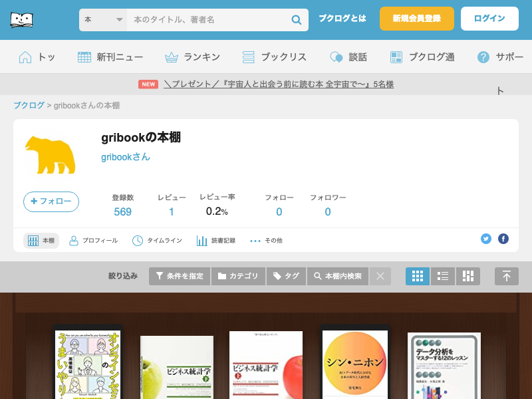Screen dimensions: 532x399
Task: Select the 本棚 tab
Action: point(41,241)
